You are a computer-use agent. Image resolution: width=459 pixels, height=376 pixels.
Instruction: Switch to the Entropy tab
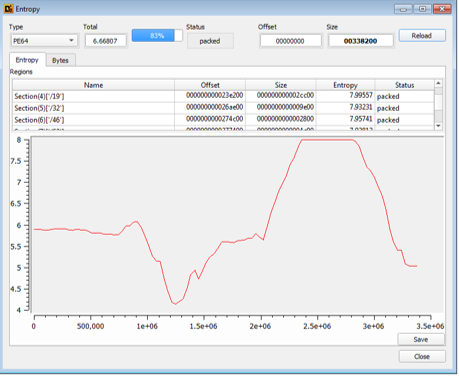click(27, 60)
